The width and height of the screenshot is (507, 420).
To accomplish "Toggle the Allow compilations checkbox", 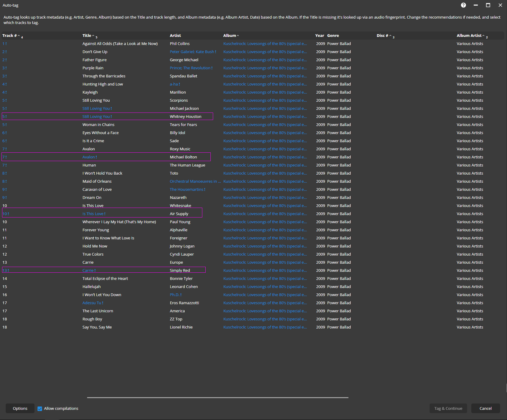I will [40, 409].
